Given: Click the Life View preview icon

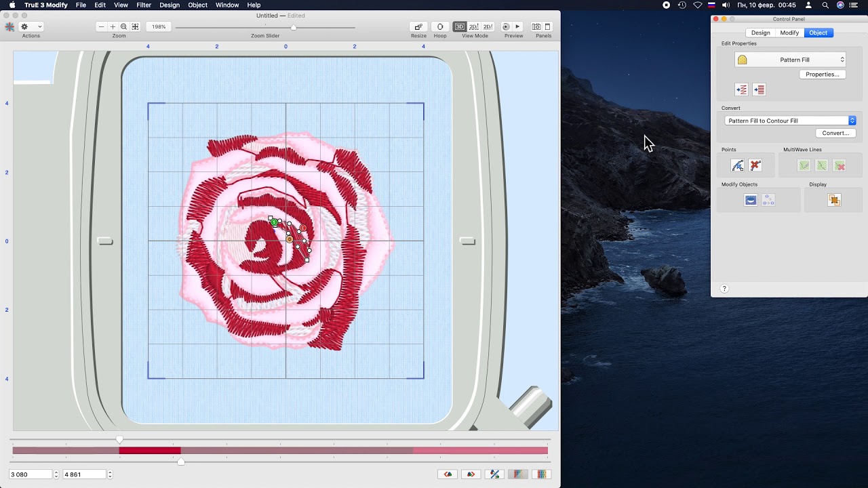Looking at the screenshot, I should [x=506, y=26].
